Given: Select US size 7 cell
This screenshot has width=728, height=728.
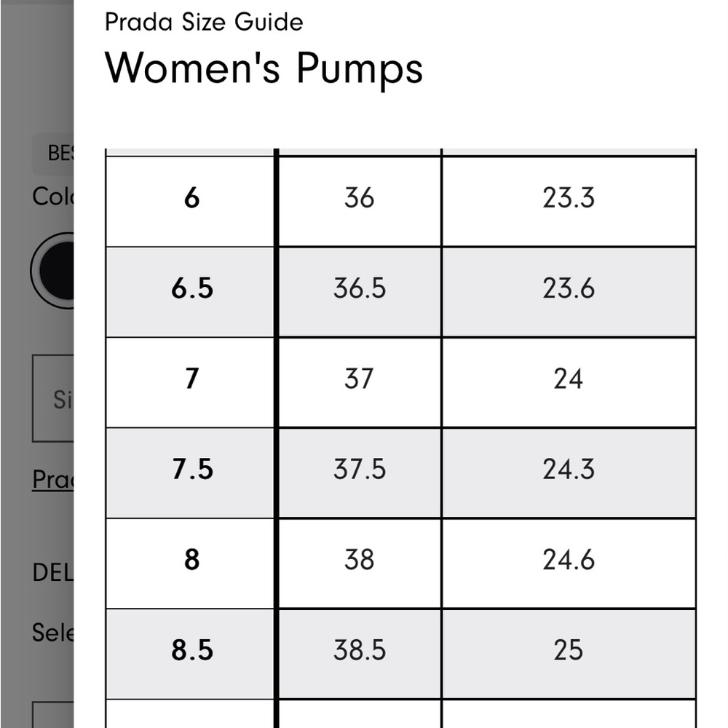Looking at the screenshot, I should click(190, 383).
